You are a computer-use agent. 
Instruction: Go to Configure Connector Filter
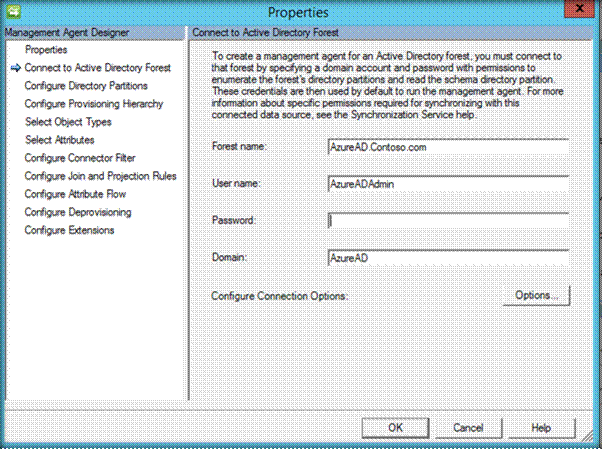80,158
